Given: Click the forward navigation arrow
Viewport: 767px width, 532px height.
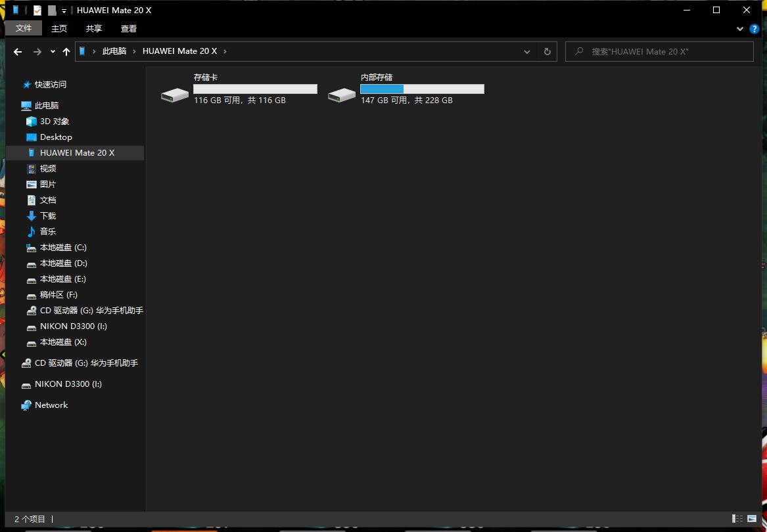Looking at the screenshot, I should [x=37, y=52].
